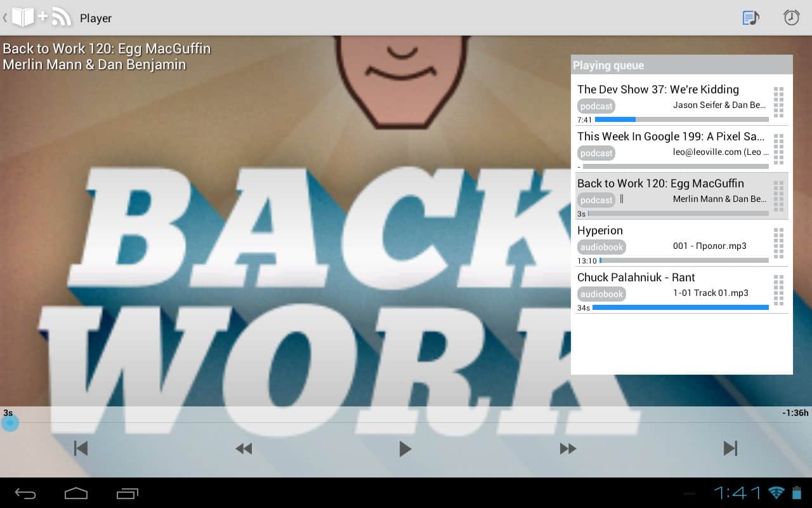Viewport: 812px width, 508px height.
Task: Toggle the playing queue playlist icon
Action: tap(750, 18)
